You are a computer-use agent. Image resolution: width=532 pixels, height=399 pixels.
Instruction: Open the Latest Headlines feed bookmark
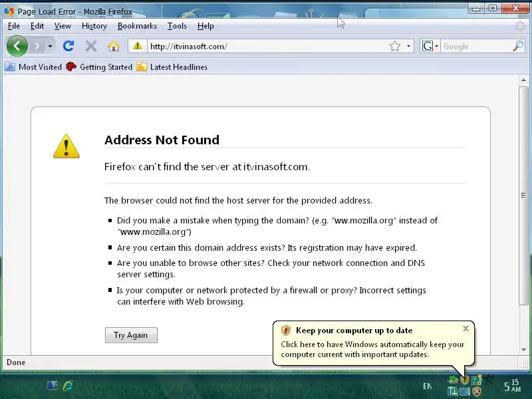(172, 67)
